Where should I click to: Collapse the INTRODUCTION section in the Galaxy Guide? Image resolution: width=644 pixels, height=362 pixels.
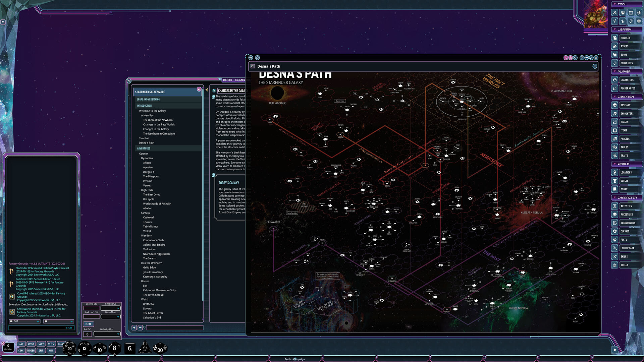pos(144,106)
